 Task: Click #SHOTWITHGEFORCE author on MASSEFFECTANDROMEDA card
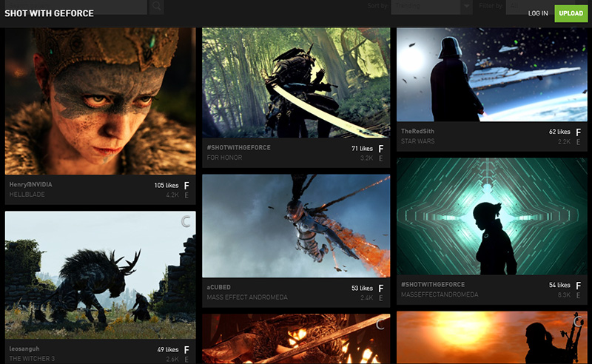433,285
